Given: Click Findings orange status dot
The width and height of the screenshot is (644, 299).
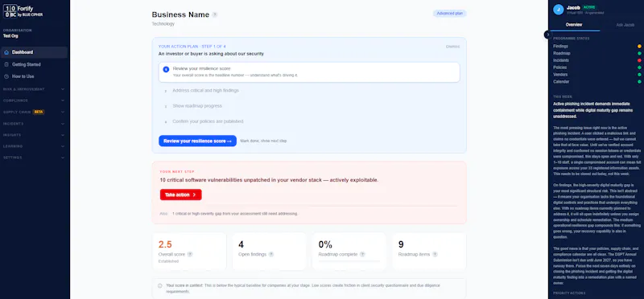Looking at the screenshot, I should 639,47.
